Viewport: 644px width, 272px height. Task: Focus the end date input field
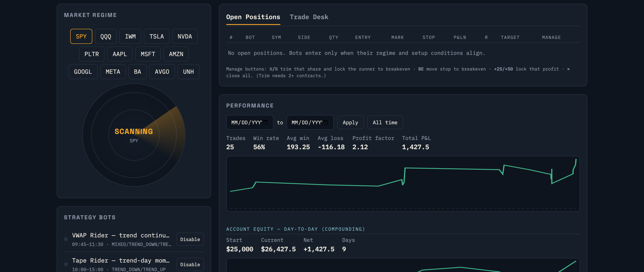pos(310,123)
